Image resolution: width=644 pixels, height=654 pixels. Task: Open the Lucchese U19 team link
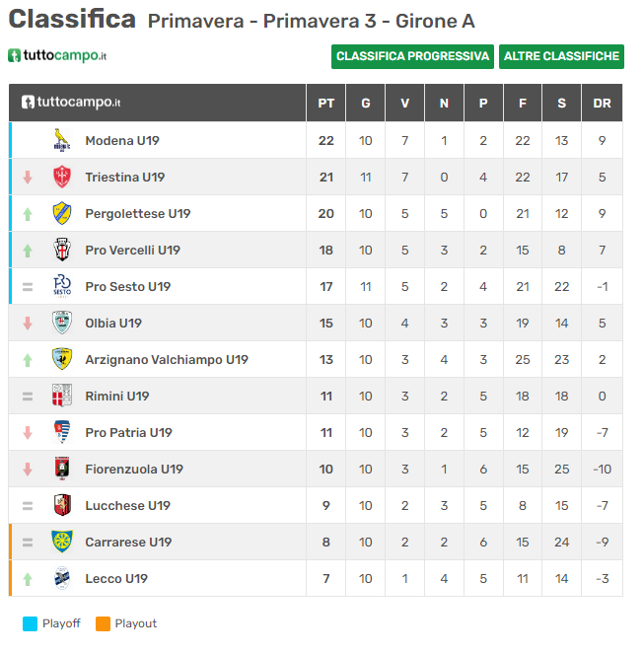(x=127, y=505)
